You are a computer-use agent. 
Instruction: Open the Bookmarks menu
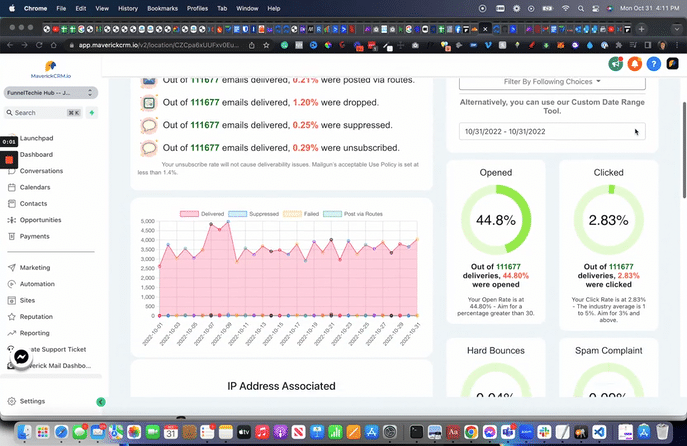[162, 8]
